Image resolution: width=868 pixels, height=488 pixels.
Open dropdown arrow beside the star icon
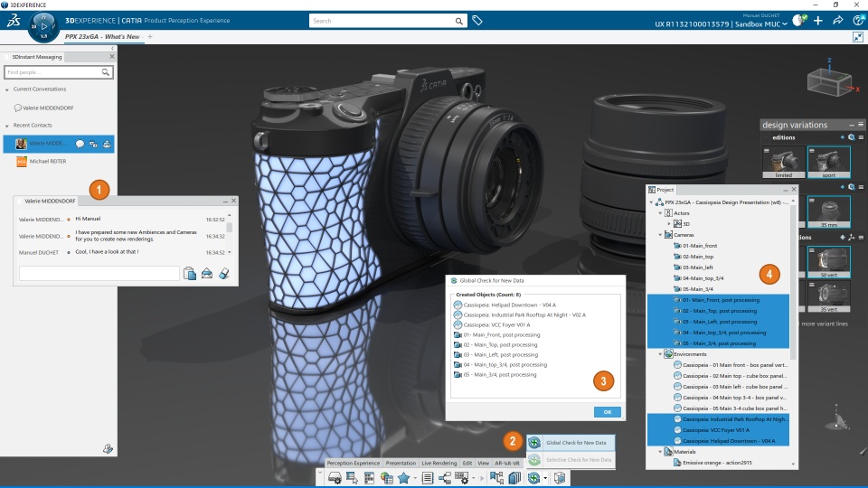pos(415,478)
